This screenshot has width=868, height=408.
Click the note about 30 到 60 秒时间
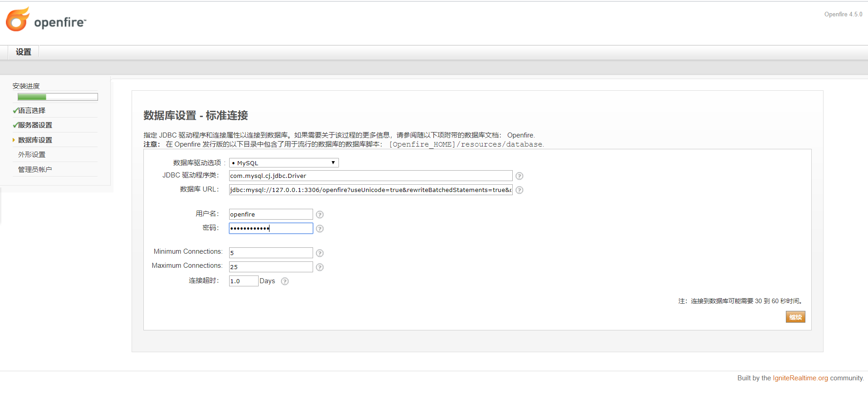[740, 301]
